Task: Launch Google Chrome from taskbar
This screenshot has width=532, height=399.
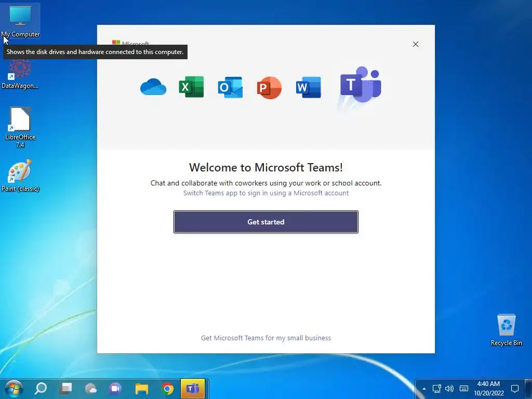Action: tap(167, 389)
